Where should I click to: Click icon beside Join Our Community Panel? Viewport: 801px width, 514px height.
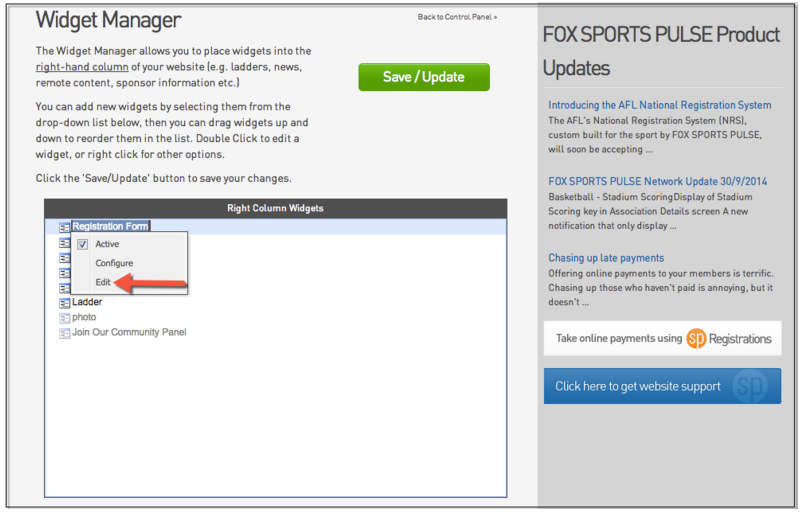pyautogui.click(x=64, y=333)
